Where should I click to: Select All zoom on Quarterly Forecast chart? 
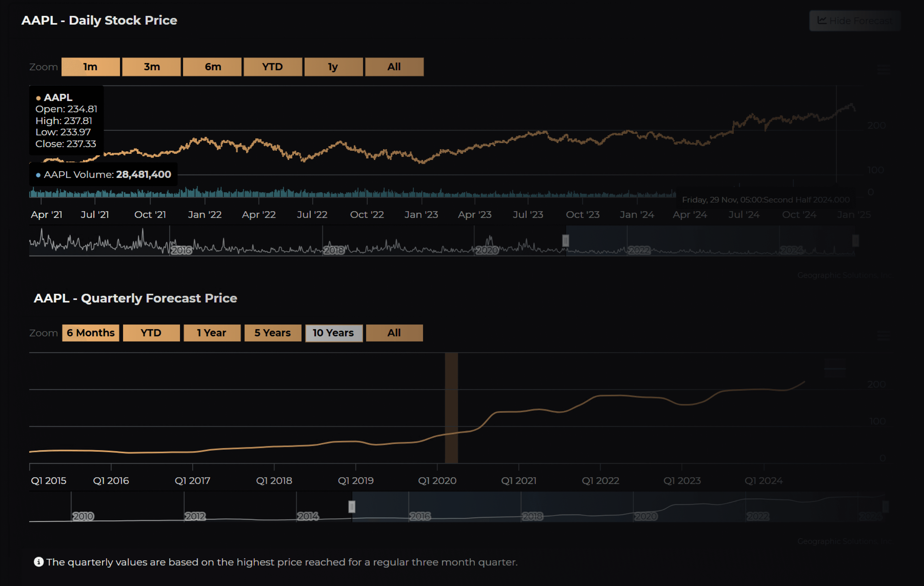click(394, 333)
